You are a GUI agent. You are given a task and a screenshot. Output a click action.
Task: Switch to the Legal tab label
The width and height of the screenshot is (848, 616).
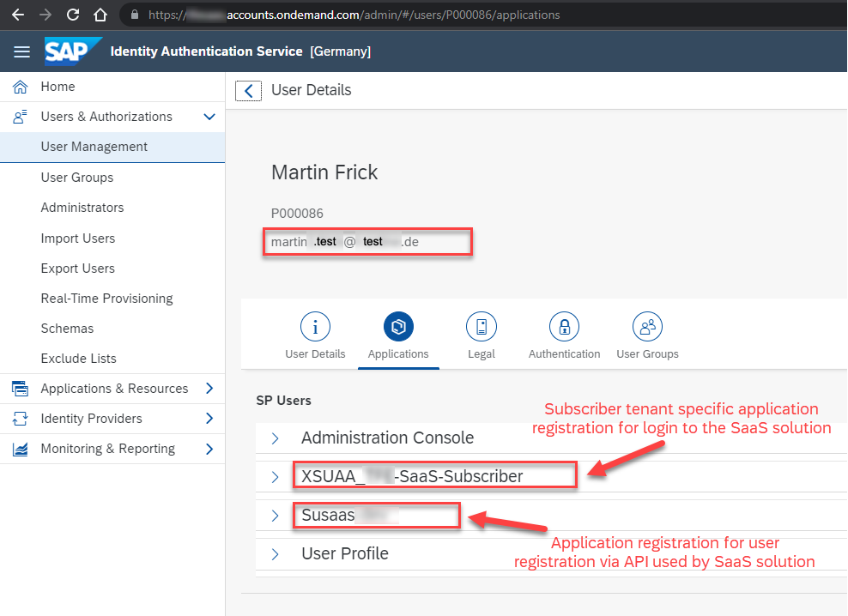tap(482, 354)
